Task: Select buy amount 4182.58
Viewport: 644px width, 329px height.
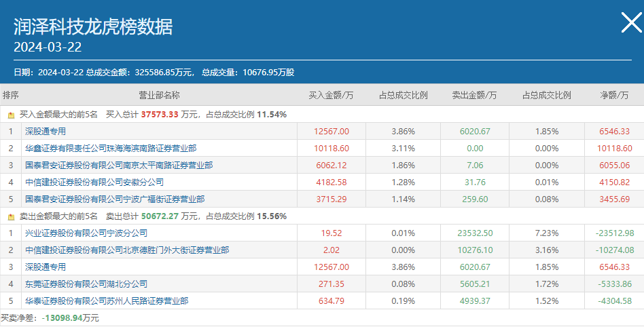Action: pyautogui.click(x=332, y=182)
